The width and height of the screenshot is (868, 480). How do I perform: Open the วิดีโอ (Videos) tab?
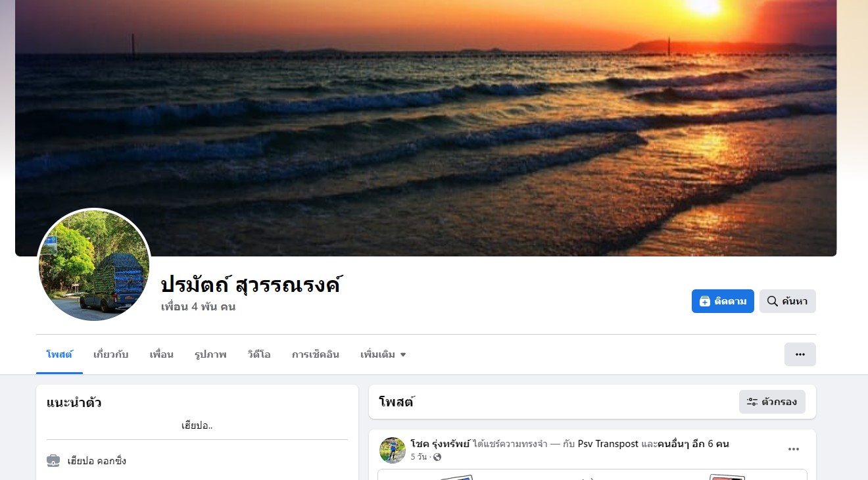(259, 354)
